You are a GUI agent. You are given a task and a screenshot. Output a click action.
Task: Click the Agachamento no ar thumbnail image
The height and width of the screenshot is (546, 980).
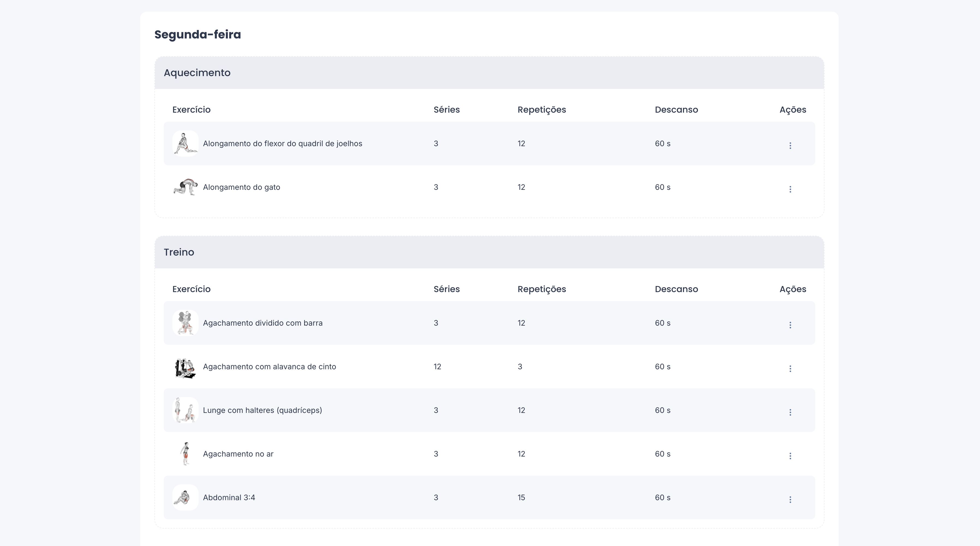(x=185, y=454)
